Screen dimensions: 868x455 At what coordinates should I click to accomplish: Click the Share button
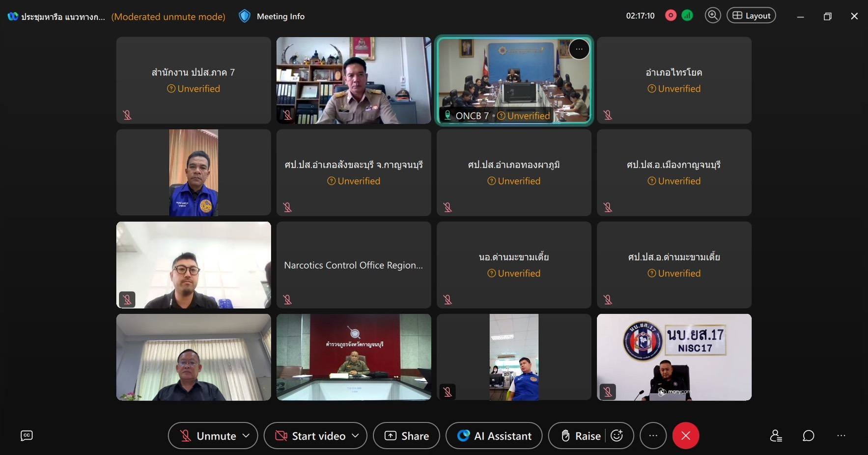pos(406,435)
